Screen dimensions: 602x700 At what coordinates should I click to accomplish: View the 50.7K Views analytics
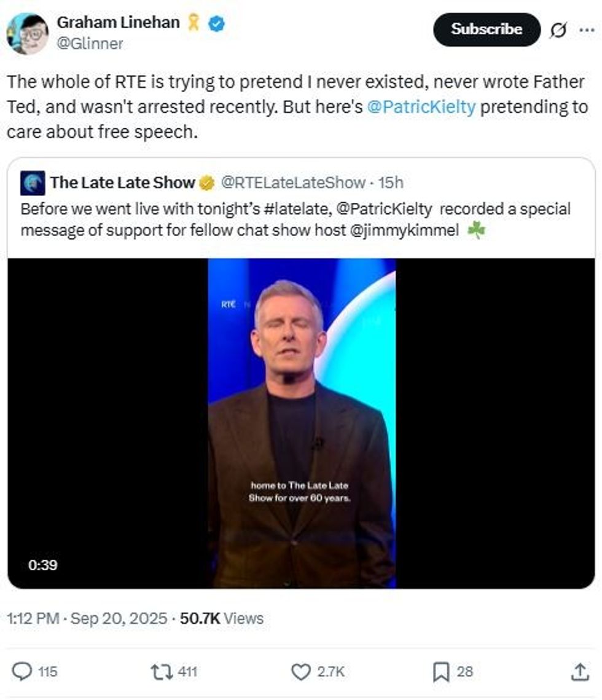click(221, 618)
